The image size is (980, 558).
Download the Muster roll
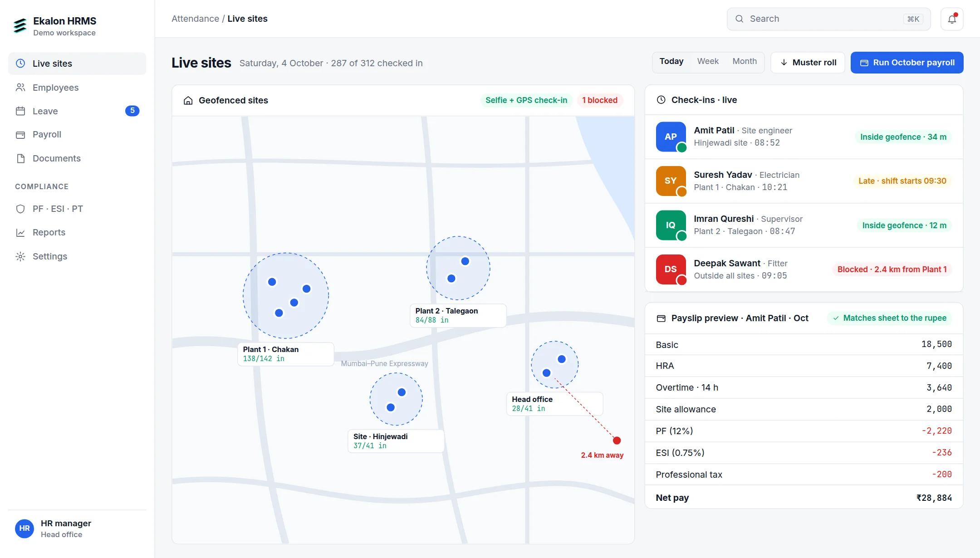coord(808,63)
